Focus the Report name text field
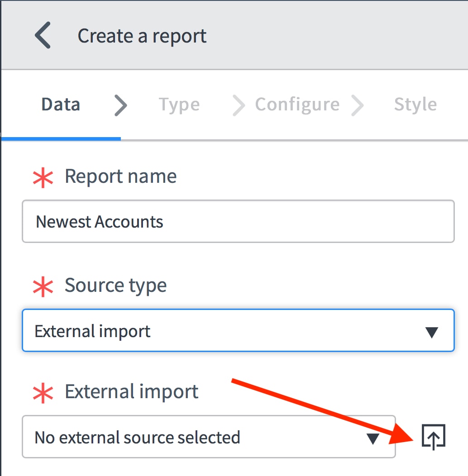The image size is (468, 476). coord(238,222)
